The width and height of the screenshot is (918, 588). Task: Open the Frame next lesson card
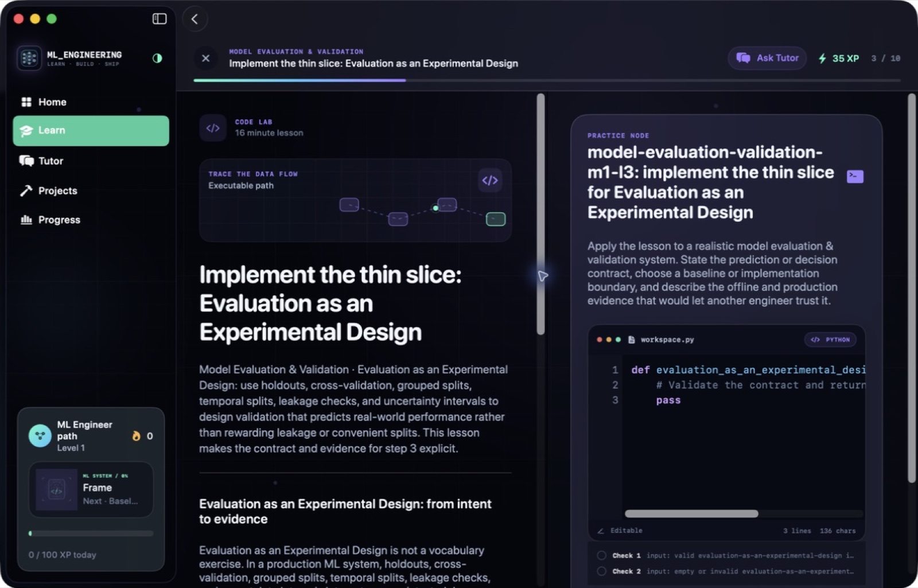point(91,490)
